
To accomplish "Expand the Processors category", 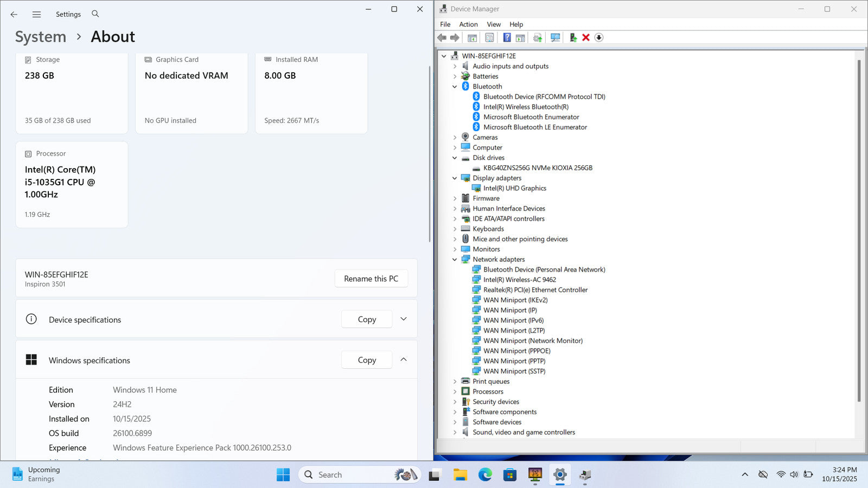I will click(x=455, y=391).
